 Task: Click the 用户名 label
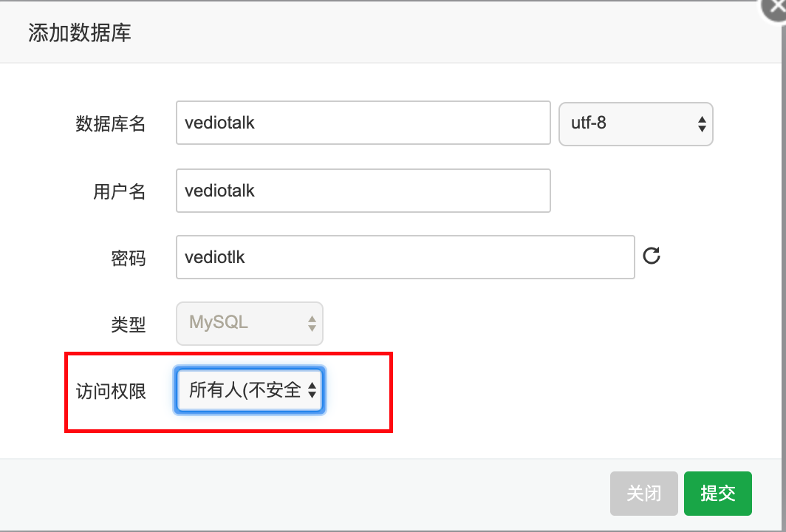coord(120,191)
